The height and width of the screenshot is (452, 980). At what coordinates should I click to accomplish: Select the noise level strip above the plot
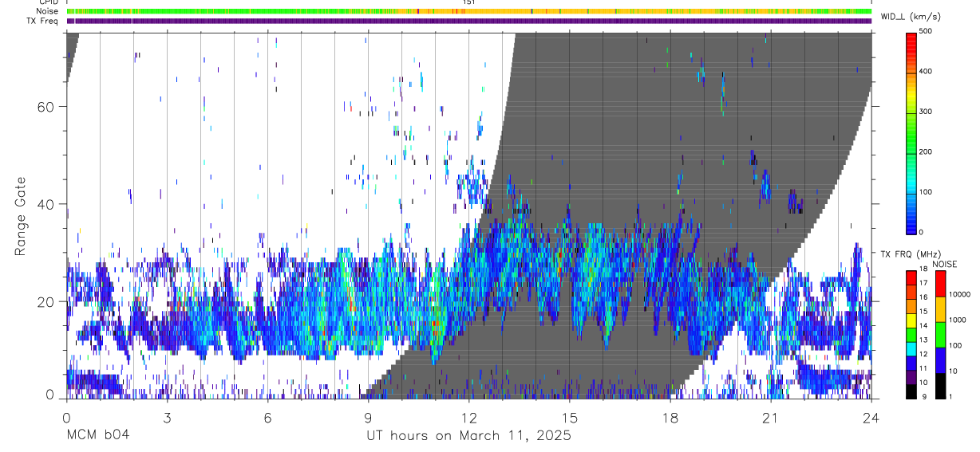(x=469, y=11)
